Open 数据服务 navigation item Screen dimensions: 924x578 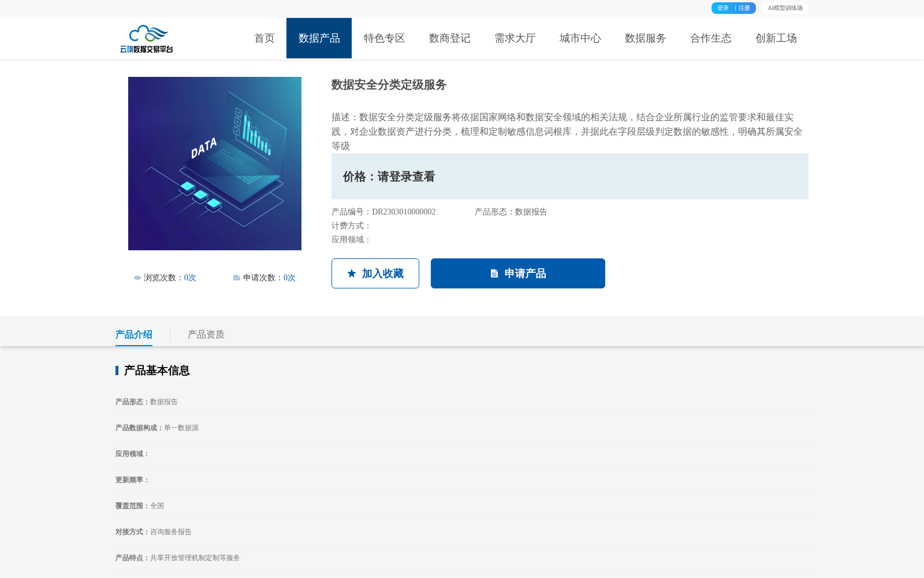click(646, 38)
